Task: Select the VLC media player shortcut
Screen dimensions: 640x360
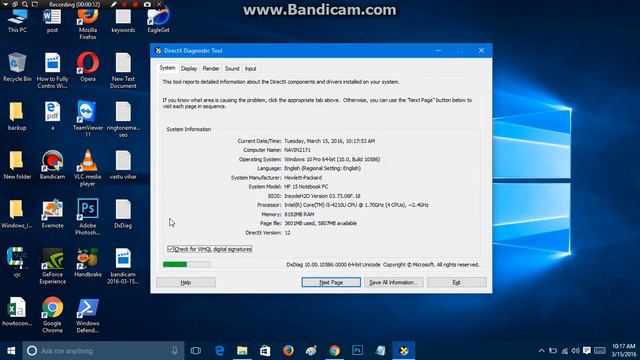Action: pos(88,168)
